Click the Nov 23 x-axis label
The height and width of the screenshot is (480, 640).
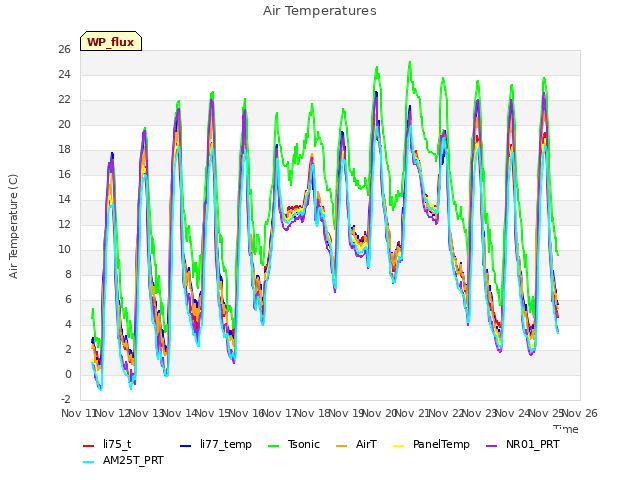tap(479, 413)
